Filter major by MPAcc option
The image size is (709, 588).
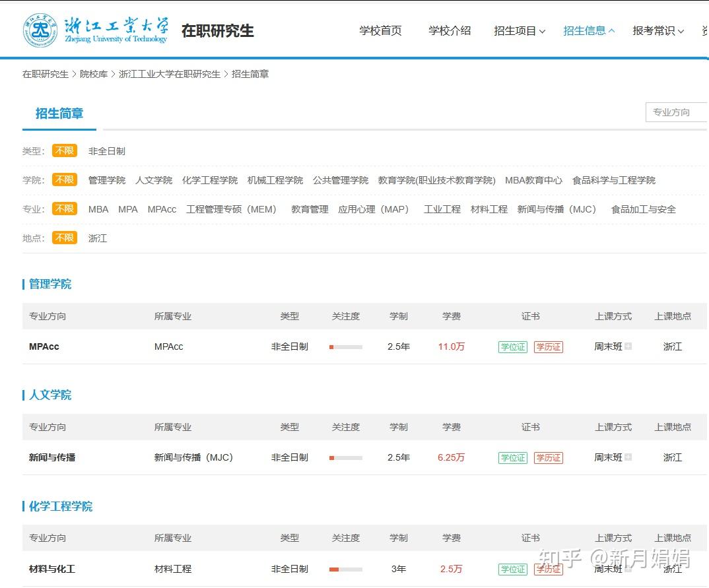click(162, 209)
